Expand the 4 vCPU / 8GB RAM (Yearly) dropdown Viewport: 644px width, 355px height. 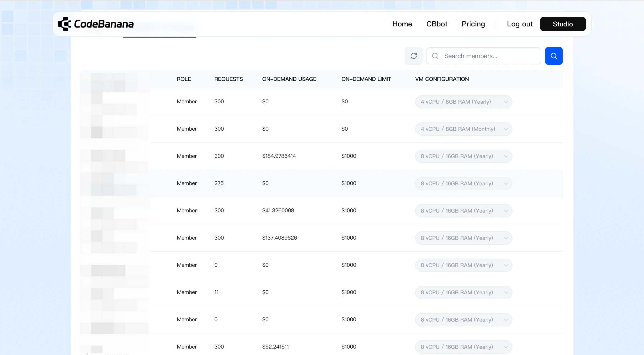click(x=463, y=102)
